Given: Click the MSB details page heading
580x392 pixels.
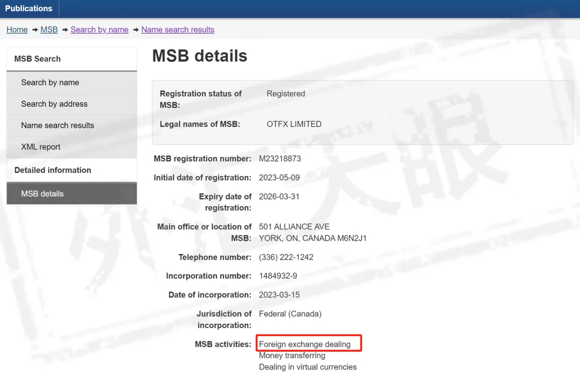Looking at the screenshot, I should [x=200, y=56].
